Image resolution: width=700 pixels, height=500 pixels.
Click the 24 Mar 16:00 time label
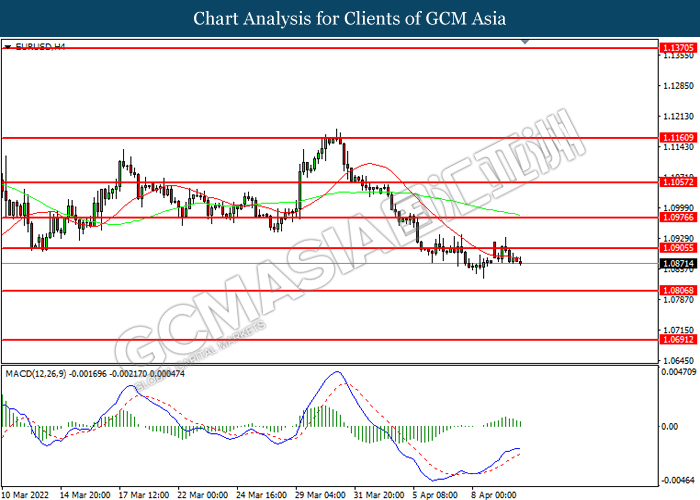(x=262, y=495)
